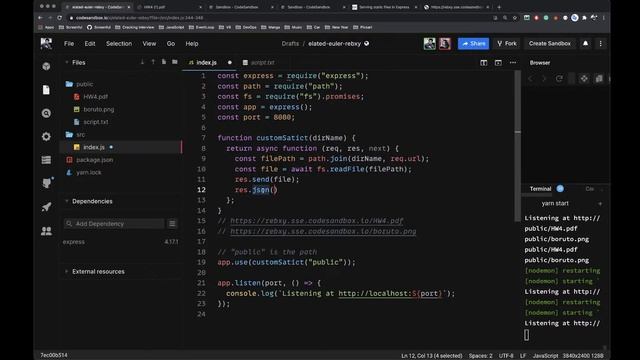The height and width of the screenshot is (360, 640).
Task: Open the three-dot menu beside the bell
Action: pyautogui.click(x=600, y=43)
